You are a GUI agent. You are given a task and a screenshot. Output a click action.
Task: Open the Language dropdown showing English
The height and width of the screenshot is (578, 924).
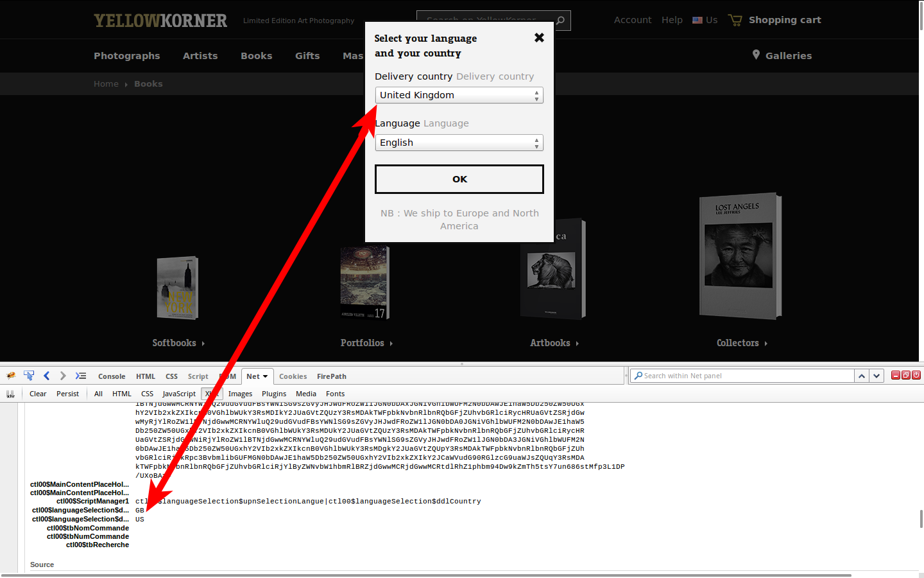coord(459,143)
